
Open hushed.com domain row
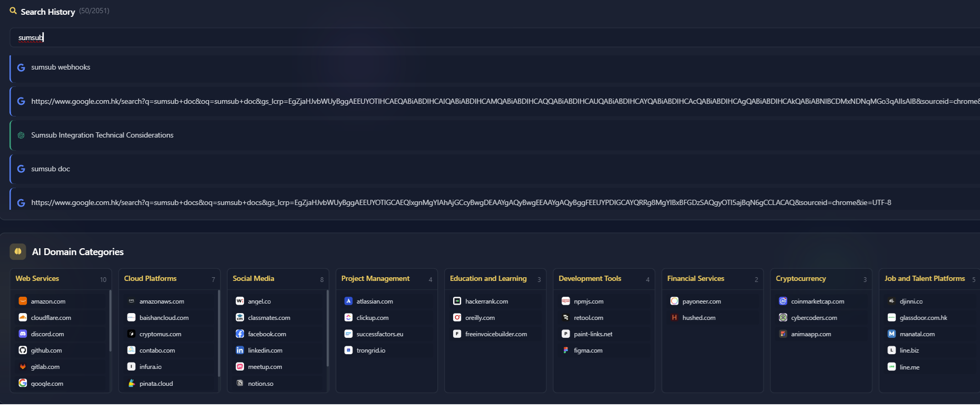(712, 318)
